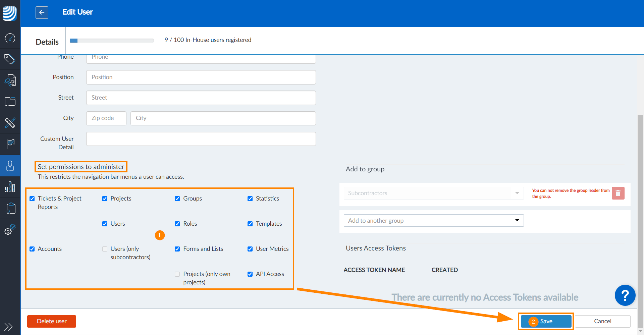The width and height of the screenshot is (644, 335).
Task: Click the Street input field
Action: (x=201, y=98)
